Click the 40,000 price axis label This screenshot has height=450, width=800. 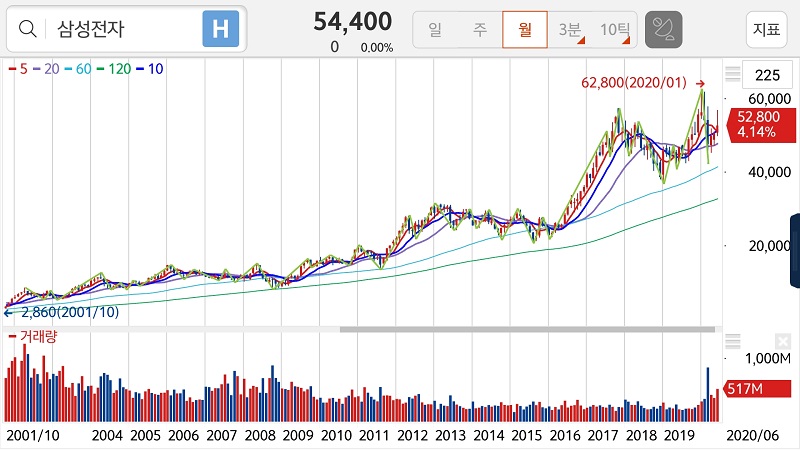769,172
